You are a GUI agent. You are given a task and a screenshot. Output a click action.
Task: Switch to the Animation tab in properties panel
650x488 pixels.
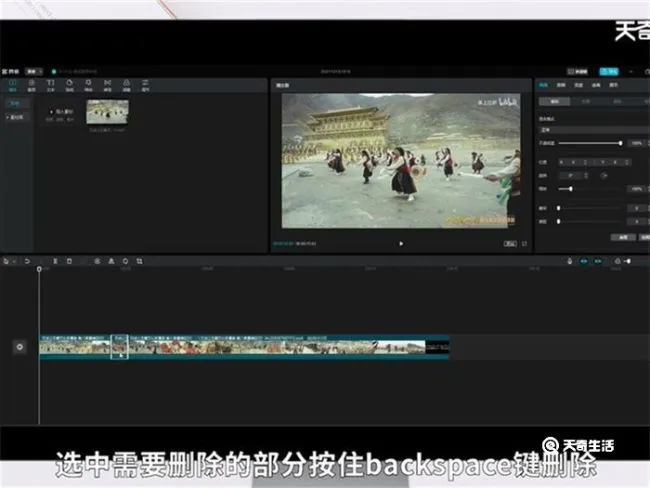(x=596, y=85)
